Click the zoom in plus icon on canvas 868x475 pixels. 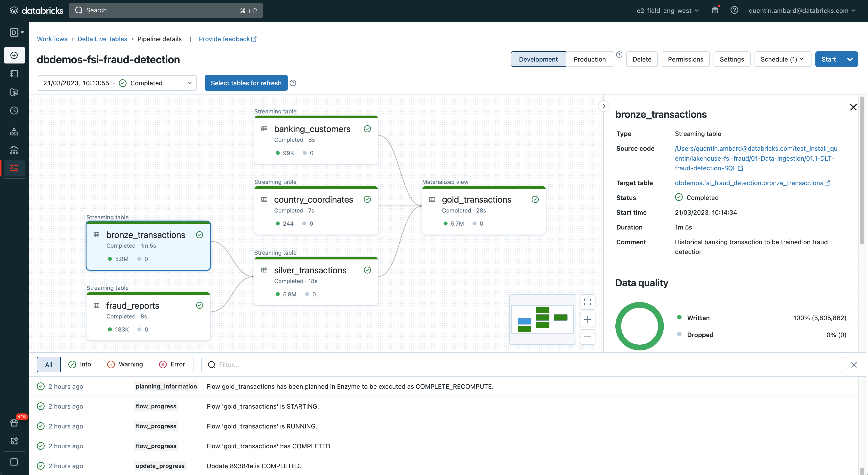(x=587, y=319)
